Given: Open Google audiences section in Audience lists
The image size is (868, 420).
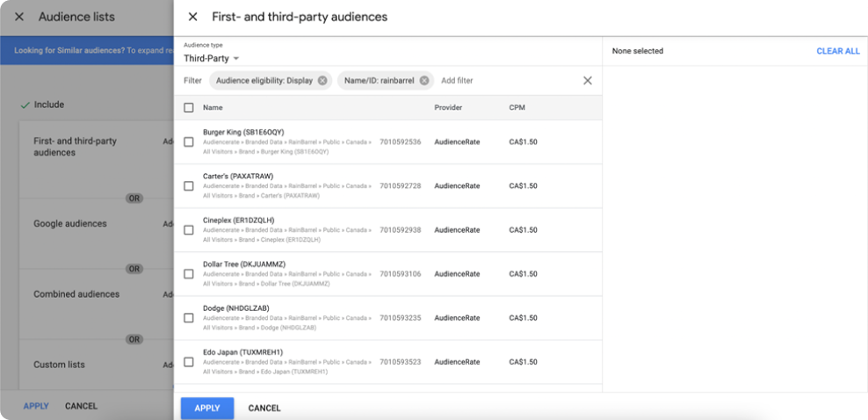Looking at the screenshot, I should (x=70, y=224).
